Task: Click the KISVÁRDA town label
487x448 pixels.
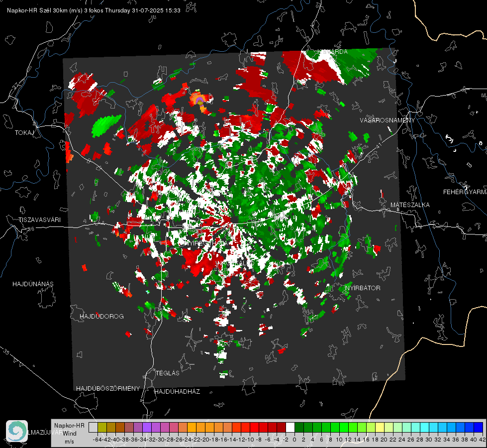Action: coord(332,52)
